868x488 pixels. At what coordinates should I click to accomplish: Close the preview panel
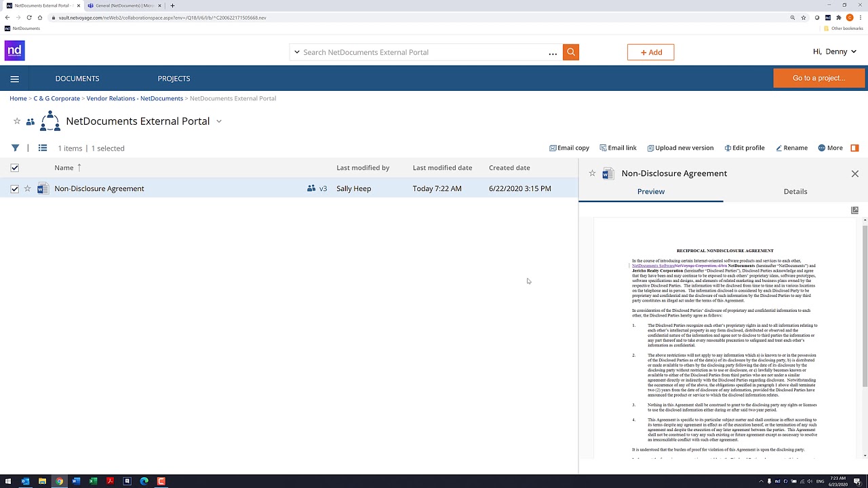click(854, 174)
